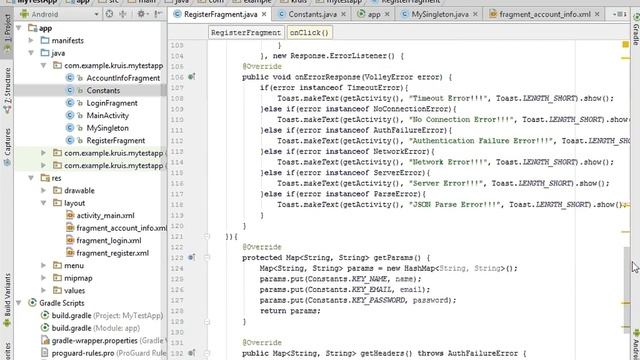Toggle the Captures tool window
The height and width of the screenshot is (360, 640).
(7, 147)
